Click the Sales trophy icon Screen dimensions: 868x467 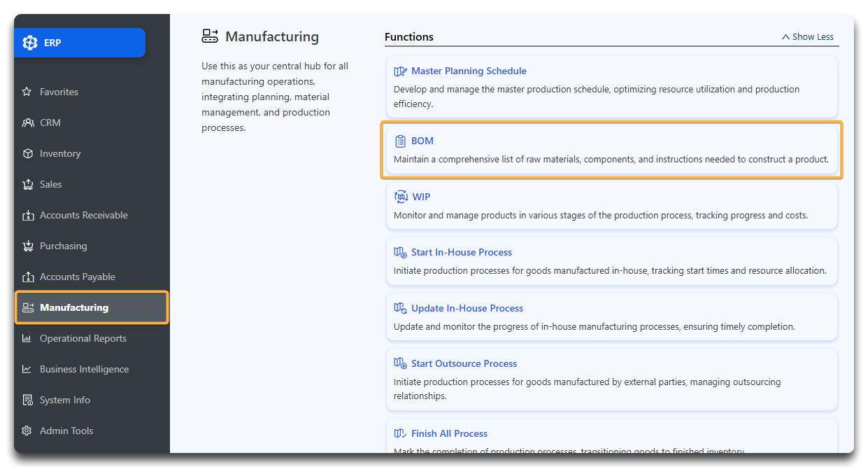click(x=27, y=184)
